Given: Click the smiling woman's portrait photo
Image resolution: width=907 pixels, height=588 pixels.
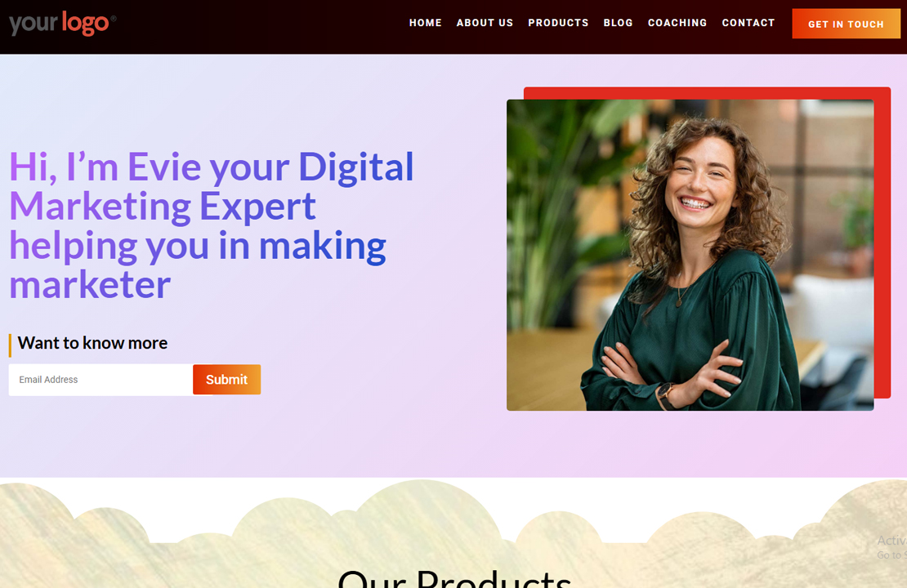Looking at the screenshot, I should (690, 255).
